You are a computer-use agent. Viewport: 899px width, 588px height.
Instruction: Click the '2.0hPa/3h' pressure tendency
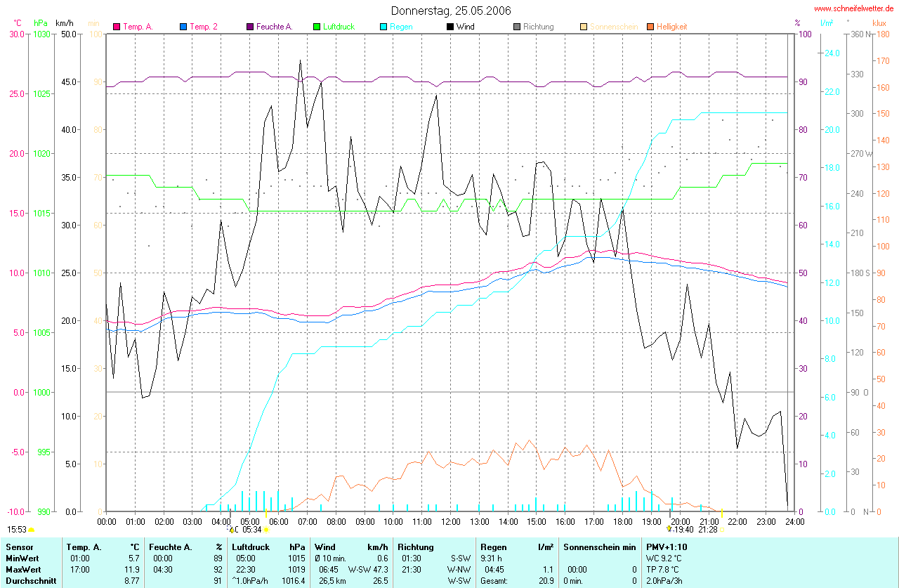pos(664,581)
